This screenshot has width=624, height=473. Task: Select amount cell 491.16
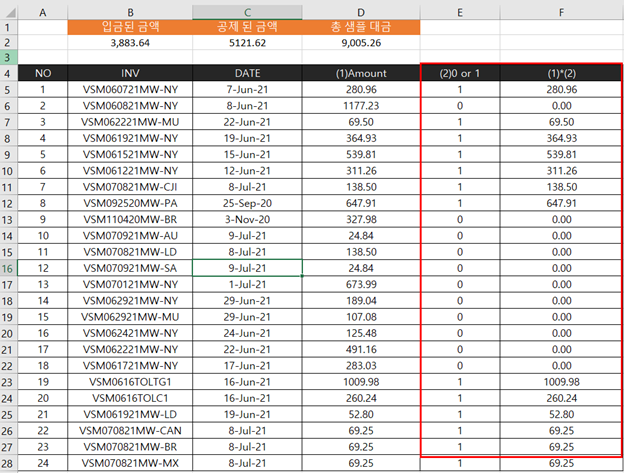(x=361, y=349)
